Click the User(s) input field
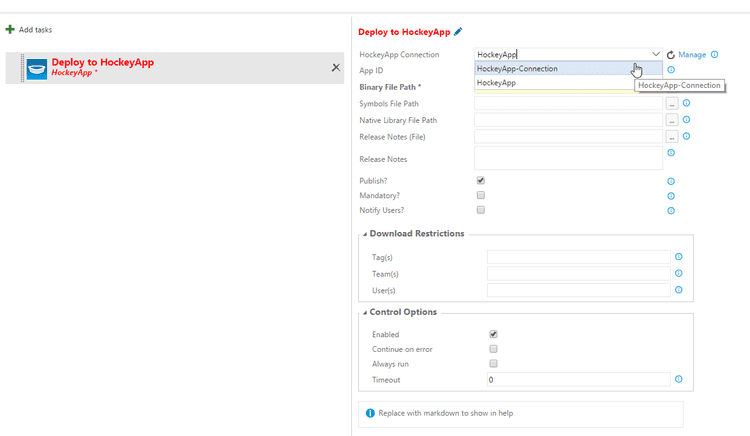Viewport: 750px width, 436px height. coord(579,290)
